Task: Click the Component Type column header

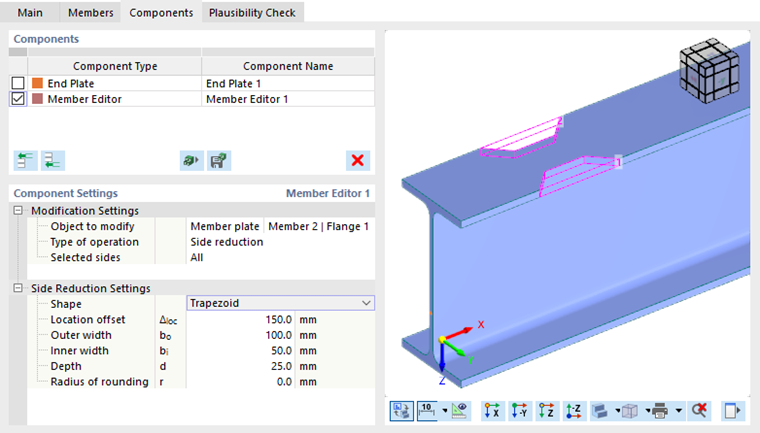Action: 115,66
